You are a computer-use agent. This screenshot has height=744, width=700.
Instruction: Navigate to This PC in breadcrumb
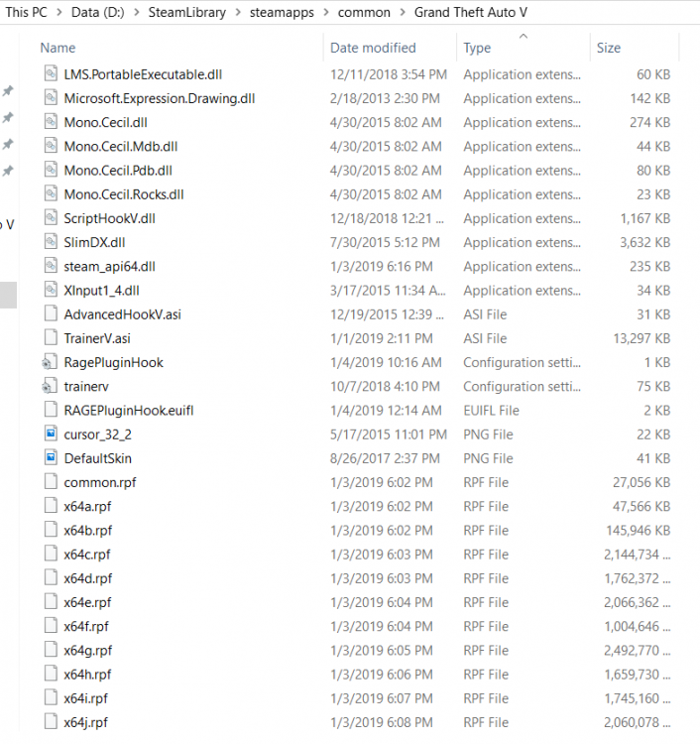[x=27, y=12]
